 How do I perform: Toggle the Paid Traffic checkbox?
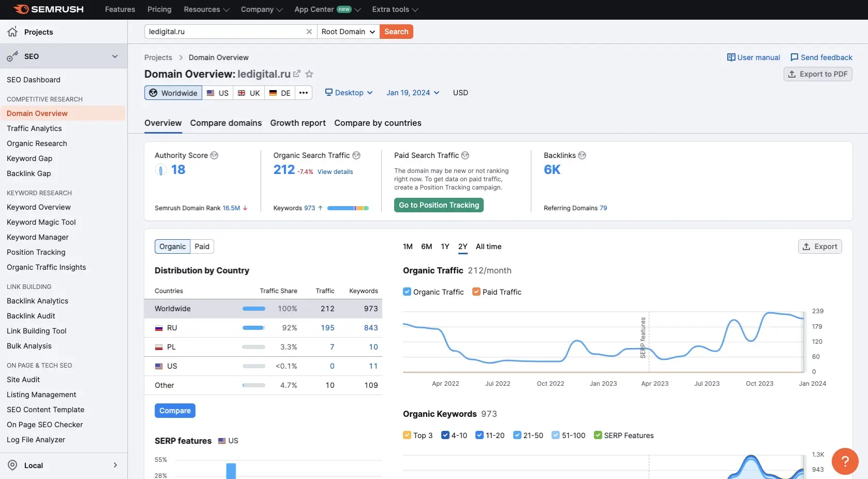[x=476, y=292]
